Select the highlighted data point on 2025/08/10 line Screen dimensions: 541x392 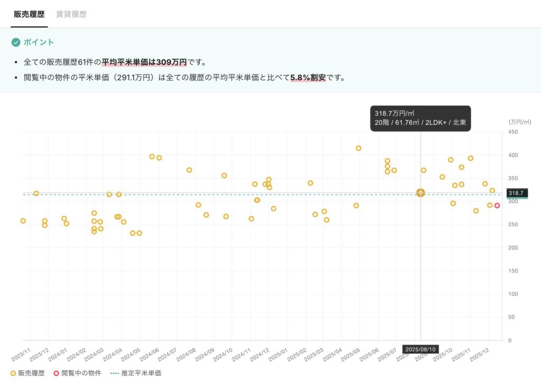point(421,193)
